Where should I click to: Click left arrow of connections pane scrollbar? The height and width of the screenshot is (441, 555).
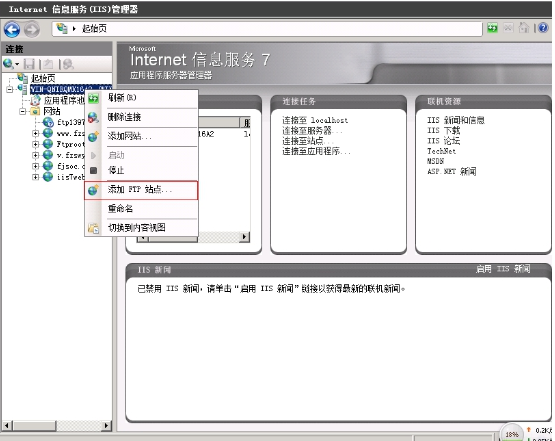point(7,425)
